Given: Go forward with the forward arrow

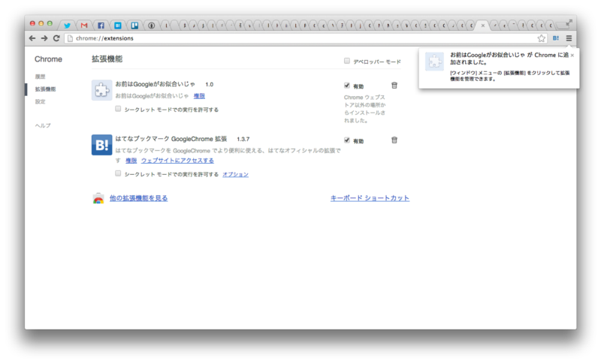Looking at the screenshot, I should point(44,38).
